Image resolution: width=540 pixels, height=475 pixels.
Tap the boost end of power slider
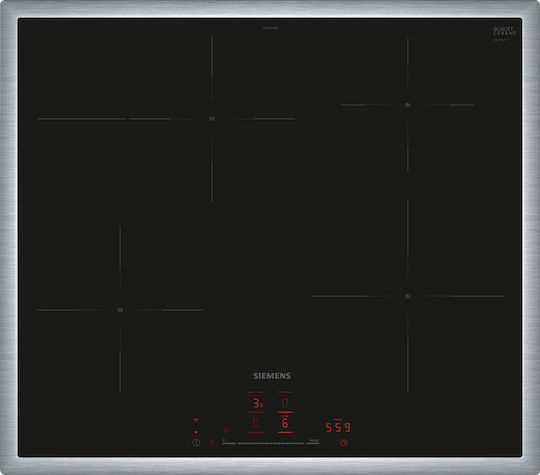click(x=314, y=442)
